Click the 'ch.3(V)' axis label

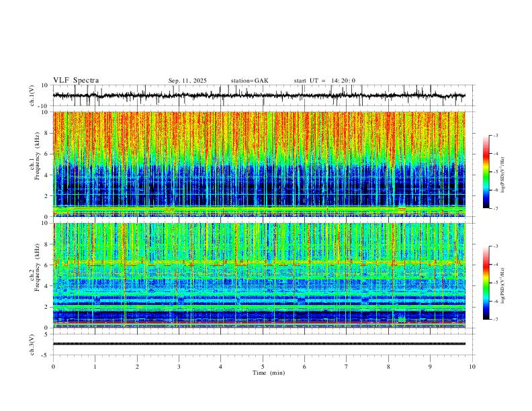click(32, 345)
